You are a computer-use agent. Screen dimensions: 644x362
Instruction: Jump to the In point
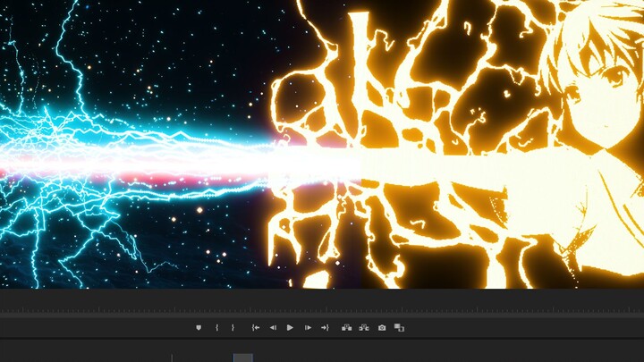click(256, 327)
